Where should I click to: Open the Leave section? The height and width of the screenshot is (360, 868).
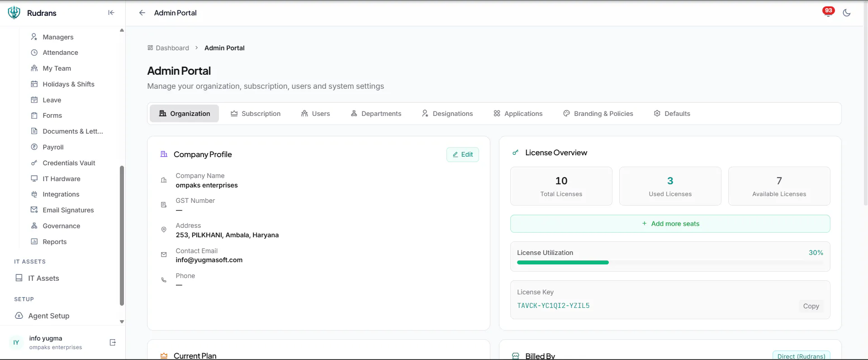[x=52, y=100]
